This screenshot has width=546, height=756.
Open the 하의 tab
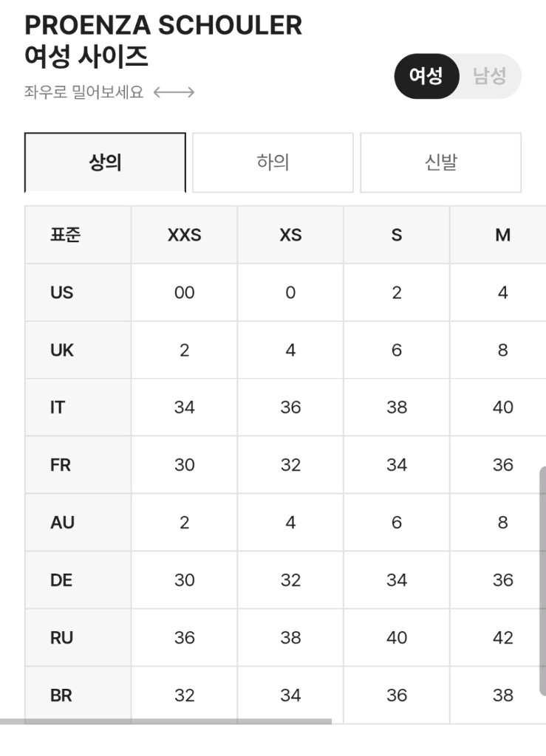[272, 162]
